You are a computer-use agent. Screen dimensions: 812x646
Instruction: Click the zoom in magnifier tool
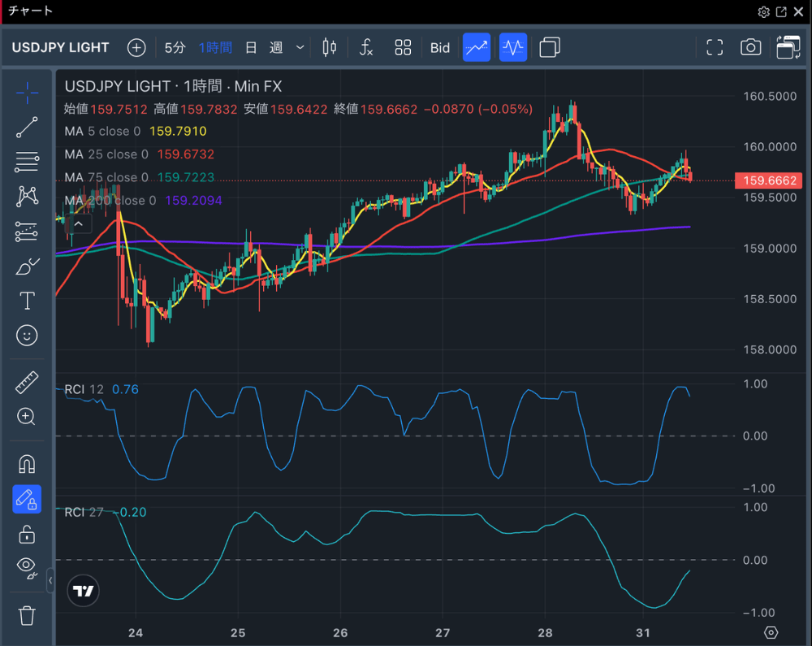pos(27,417)
